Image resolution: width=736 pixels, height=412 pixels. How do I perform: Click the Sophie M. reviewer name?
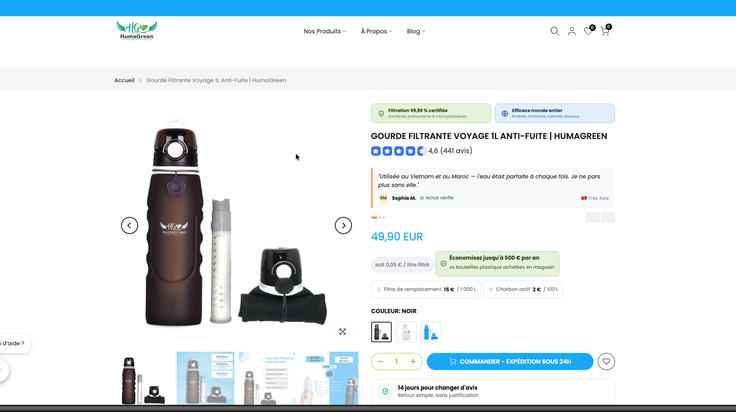tap(404, 198)
